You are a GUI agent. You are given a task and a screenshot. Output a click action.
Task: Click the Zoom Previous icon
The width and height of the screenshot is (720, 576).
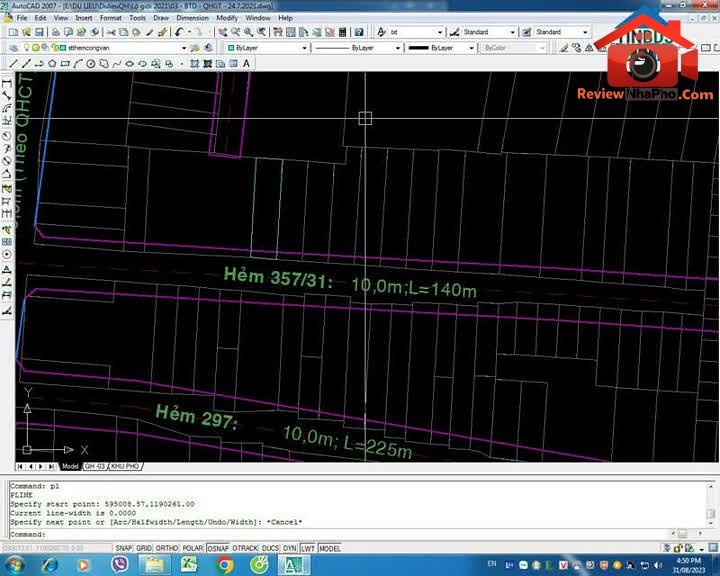click(261, 32)
